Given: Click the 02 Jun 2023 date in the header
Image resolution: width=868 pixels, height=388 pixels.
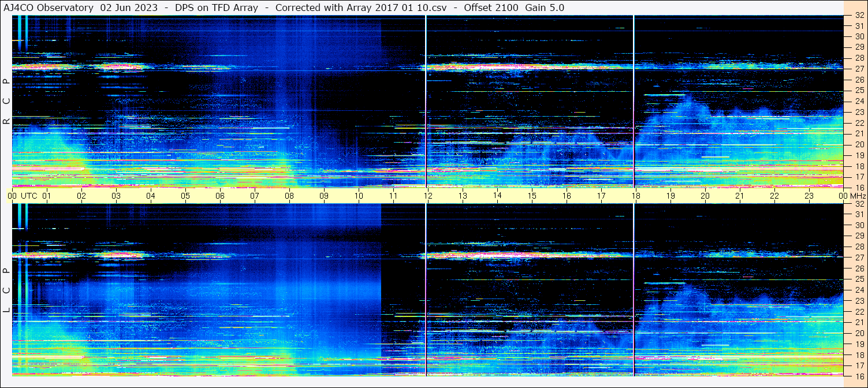Looking at the screenshot, I should (129, 8).
